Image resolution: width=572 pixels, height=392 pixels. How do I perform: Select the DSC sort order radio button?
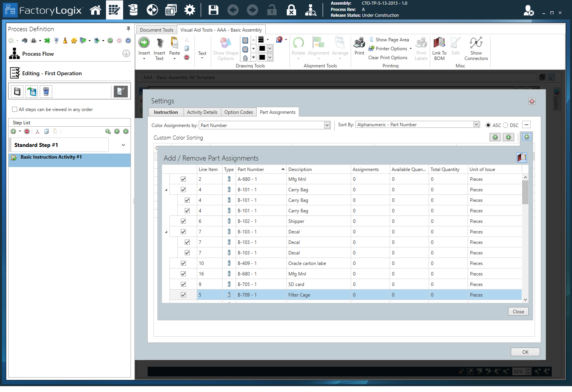tap(505, 125)
